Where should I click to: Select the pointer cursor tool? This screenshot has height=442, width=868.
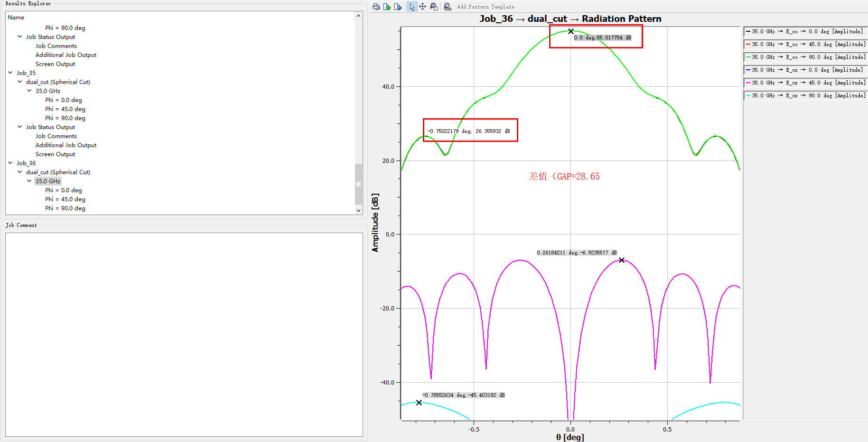pyautogui.click(x=412, y=7)
